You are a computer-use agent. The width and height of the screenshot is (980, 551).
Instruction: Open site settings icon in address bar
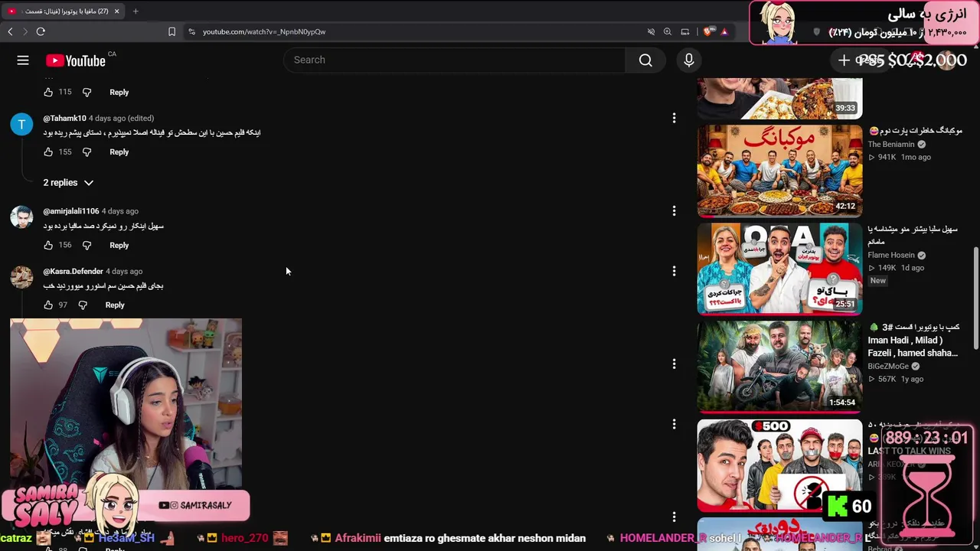(191, 31)
